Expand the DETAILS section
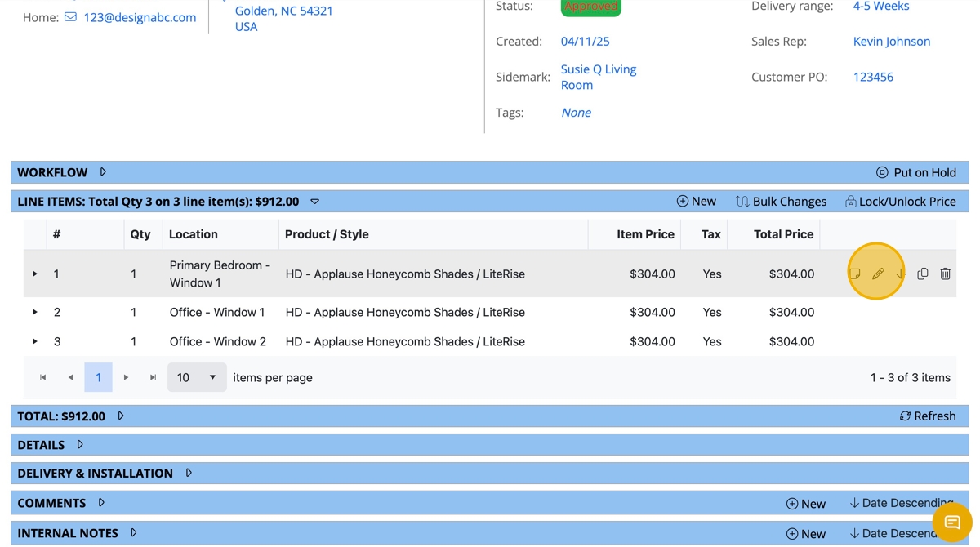980x547 pixels. click(x=80, y=445)
